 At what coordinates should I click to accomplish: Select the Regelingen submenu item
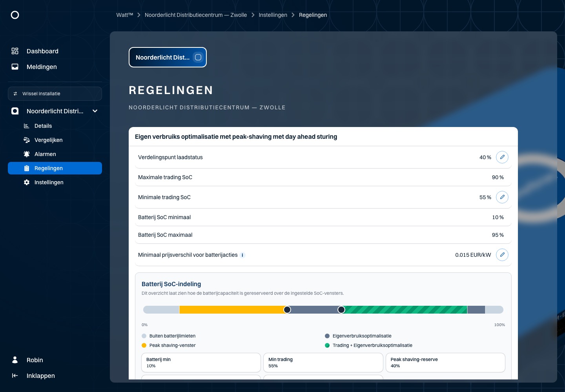tap(55, 168)
